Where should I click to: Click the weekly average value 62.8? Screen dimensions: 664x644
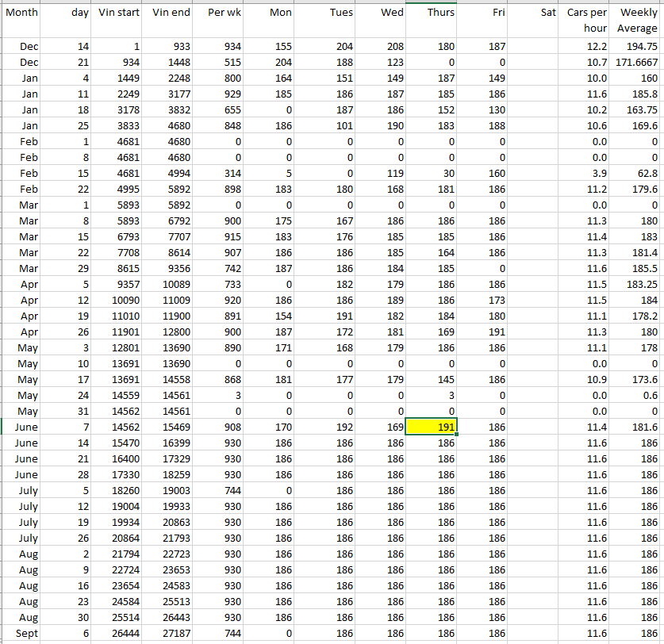[637, 173]
